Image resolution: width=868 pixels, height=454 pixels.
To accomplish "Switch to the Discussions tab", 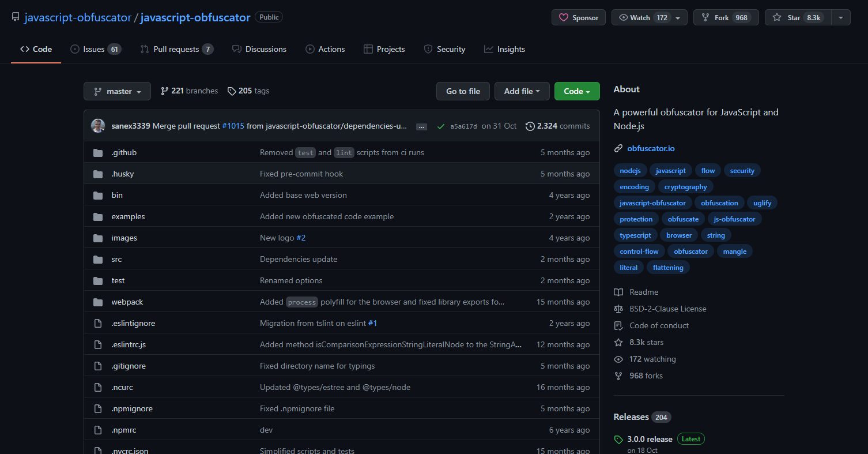I will pyautogui.click(x=259, y=49).
